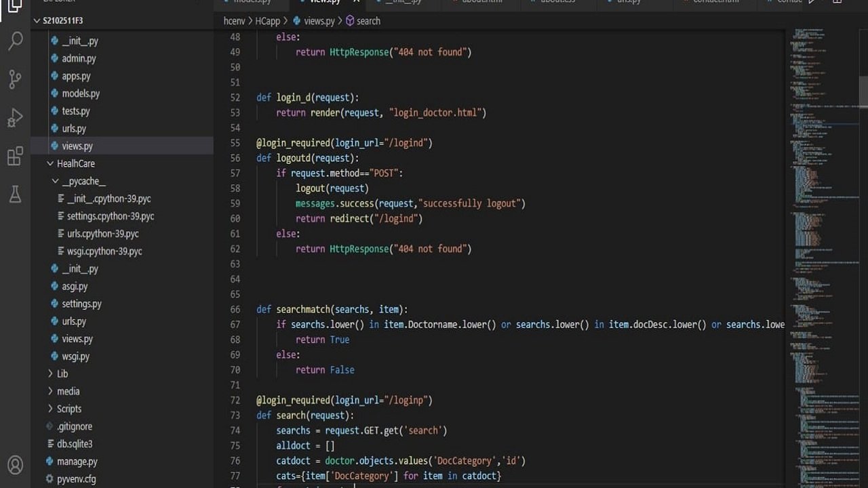Click the Python icon of settings.py
Viewport: 868px width, 488px height.
tap(54, 304)
